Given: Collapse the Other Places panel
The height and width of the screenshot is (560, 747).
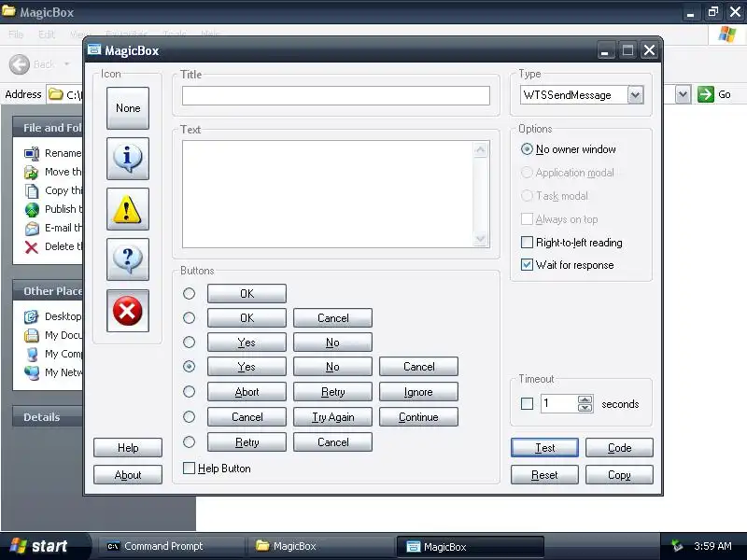Looking at the screenshot, I should [48, 291].
